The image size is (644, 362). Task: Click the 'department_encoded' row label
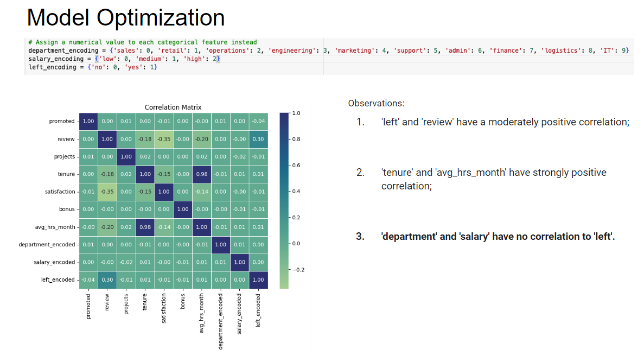click(47, 244)
